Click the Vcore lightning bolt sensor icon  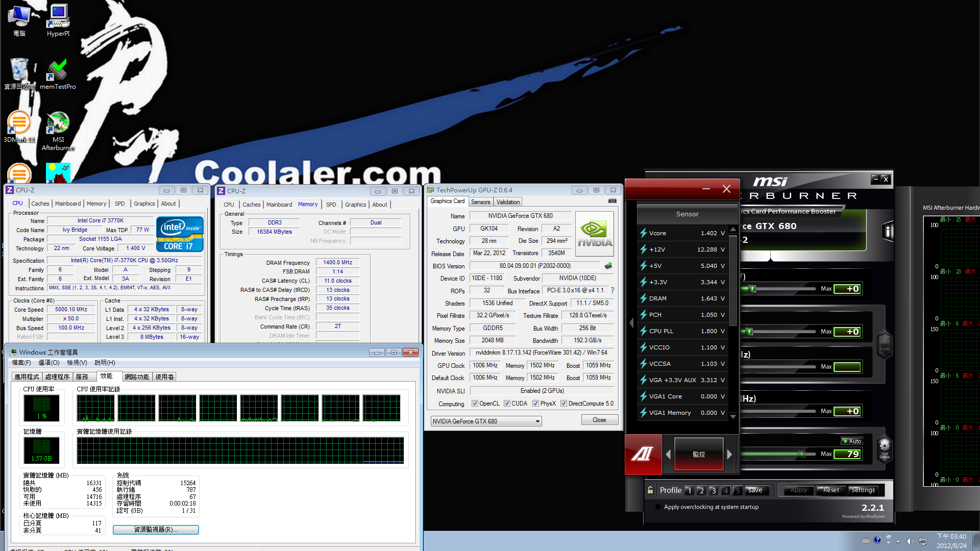point(644,233)
